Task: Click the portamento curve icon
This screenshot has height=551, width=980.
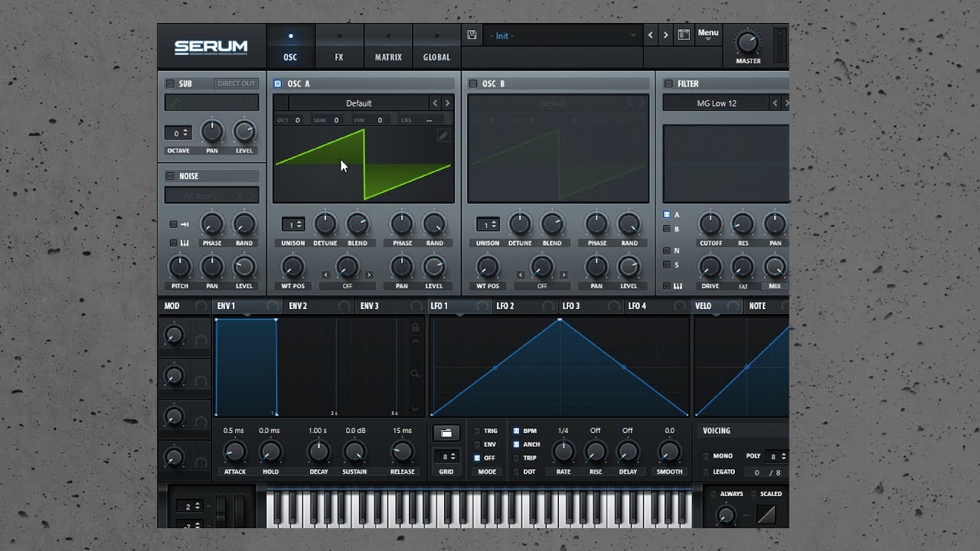Action: click(x=766, y=514)
